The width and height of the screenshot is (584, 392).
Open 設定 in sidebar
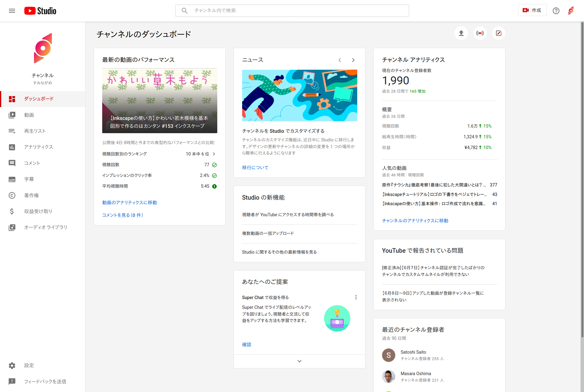[x=43, y=366]
